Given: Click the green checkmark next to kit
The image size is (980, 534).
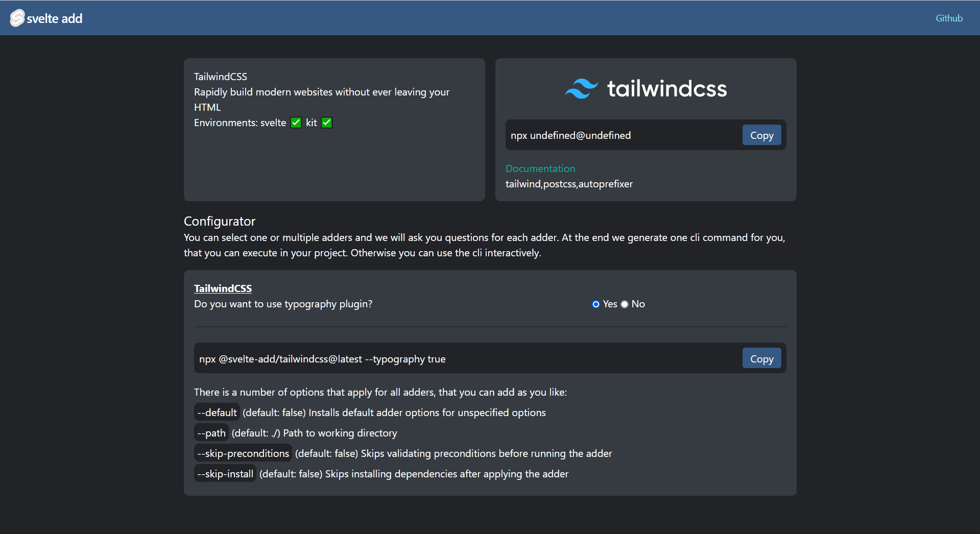Looking at the screenshot, I should (326, 122).
